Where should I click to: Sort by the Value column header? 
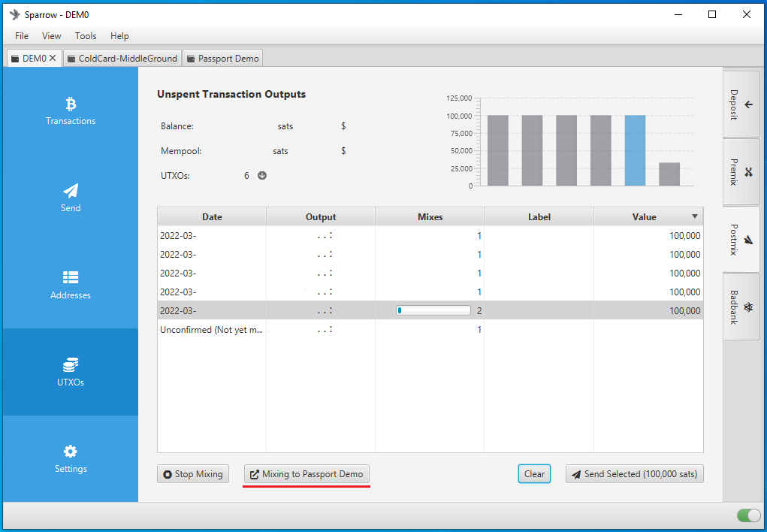(648, 217)
